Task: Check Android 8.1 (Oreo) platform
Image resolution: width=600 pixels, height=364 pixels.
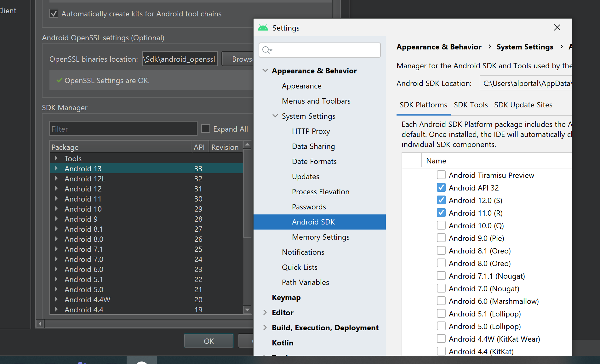Action: tap(441, 250)
